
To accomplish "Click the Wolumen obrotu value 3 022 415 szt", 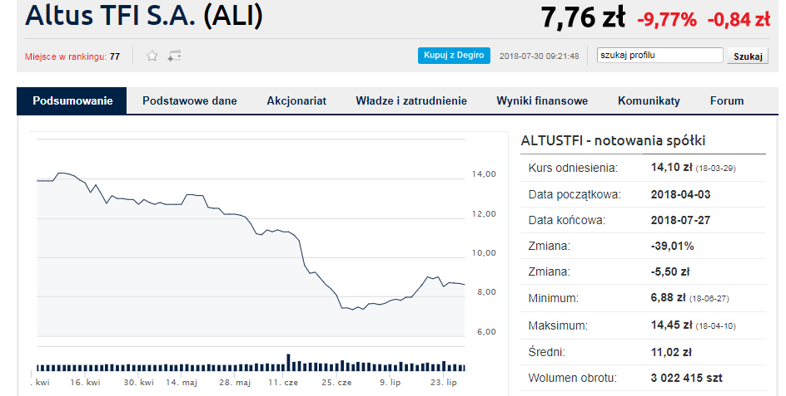I will tap(686, 378).
